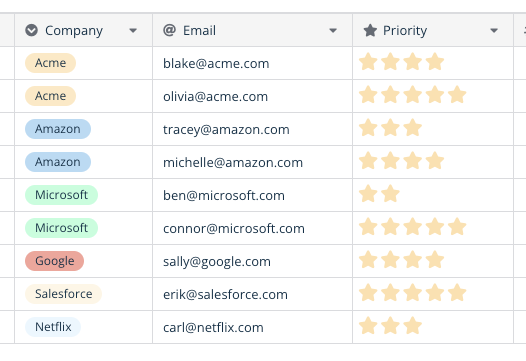This screenshot has width=526, height=361.
Task: Click the red Google company tag
Action: tap(55, 261)
